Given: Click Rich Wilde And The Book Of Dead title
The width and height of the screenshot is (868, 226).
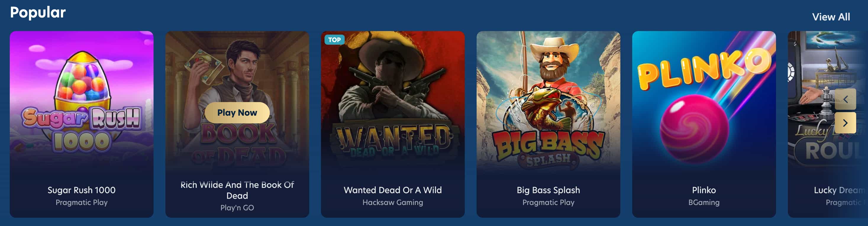Looking at the screenshot, I should point(237,190).
